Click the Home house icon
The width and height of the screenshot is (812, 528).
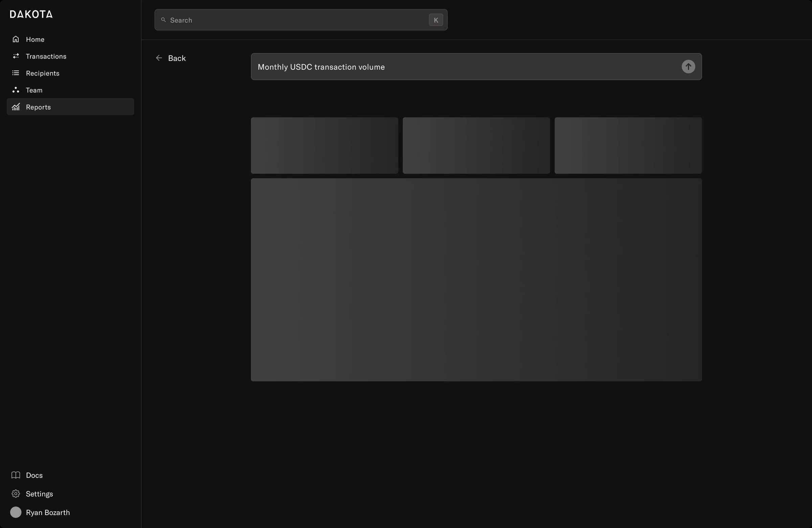(16, 39)
